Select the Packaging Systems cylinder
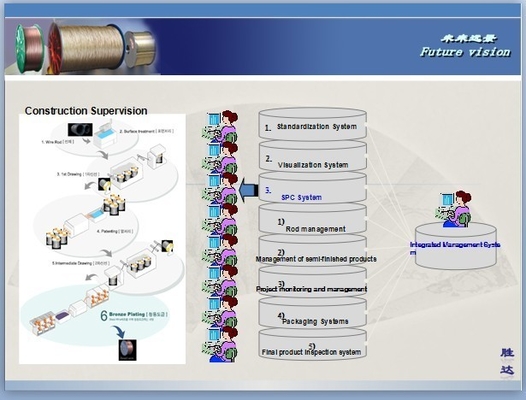Viewport: 526px width, 400px height. tap(313, 312)
